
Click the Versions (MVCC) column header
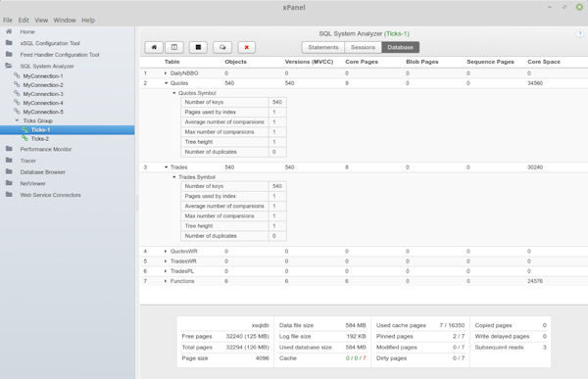(309, 62)
